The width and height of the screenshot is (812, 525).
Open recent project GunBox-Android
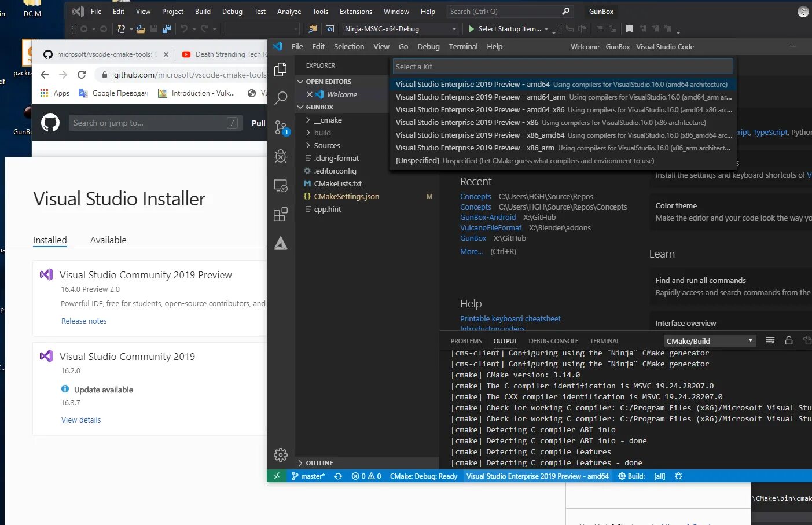488,218
